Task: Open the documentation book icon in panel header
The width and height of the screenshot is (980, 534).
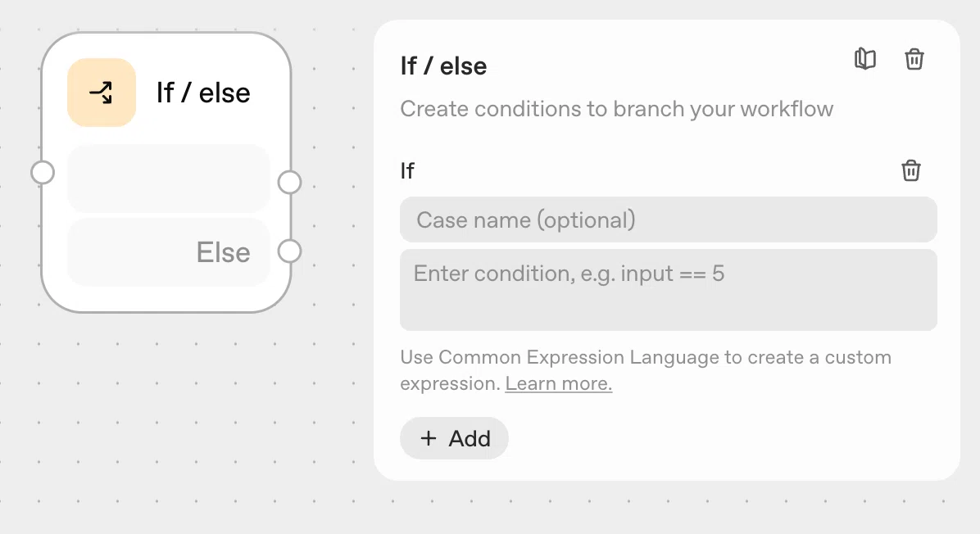Action: pos(865,59)
